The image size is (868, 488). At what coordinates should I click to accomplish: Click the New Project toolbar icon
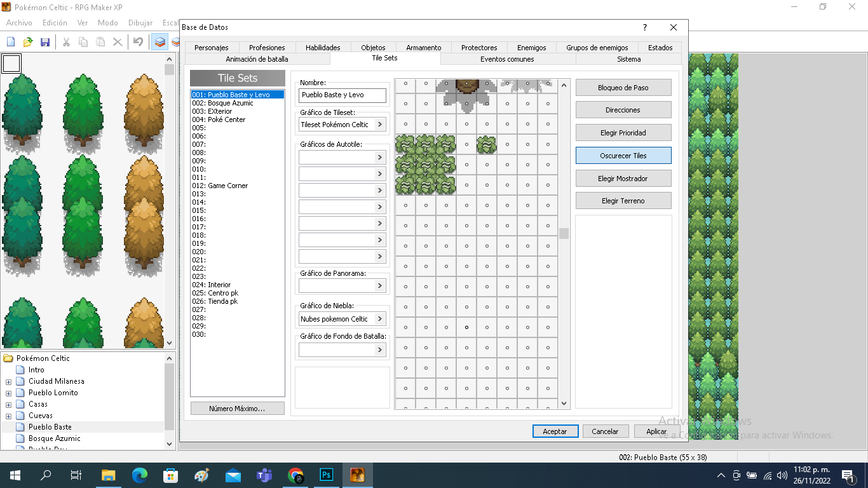11,42
